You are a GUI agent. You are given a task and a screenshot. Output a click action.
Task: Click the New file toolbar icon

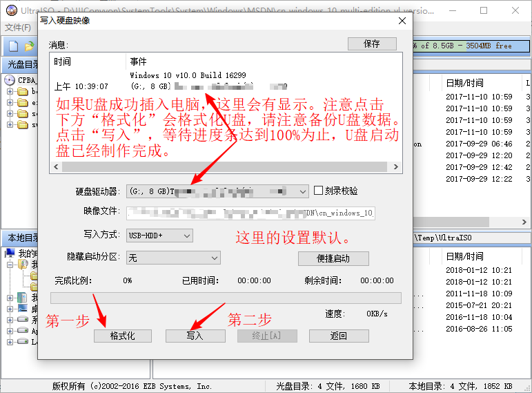click(13, 46)
